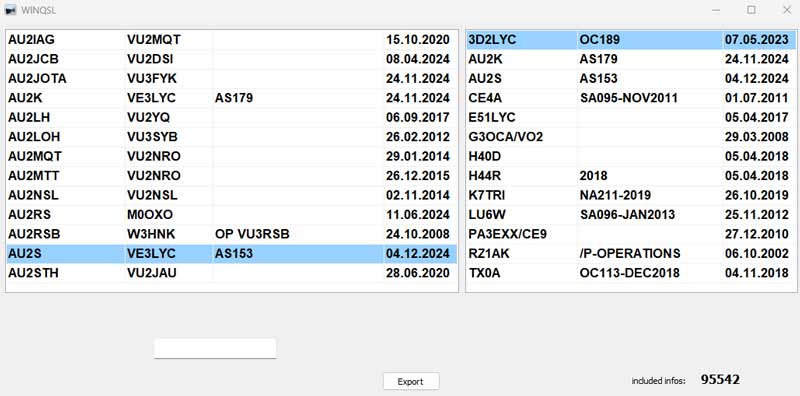Click /P-OPERATIONS info

[x=630, y=253]
